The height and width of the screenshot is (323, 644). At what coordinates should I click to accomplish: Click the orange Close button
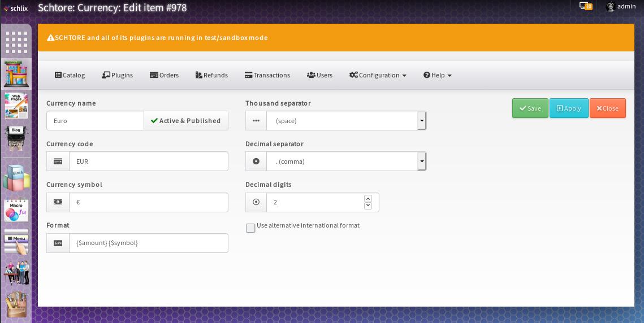pos(608,108)
